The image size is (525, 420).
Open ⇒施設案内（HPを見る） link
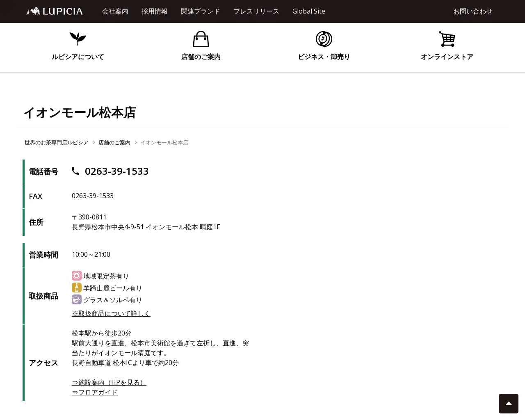pos(109,382)
